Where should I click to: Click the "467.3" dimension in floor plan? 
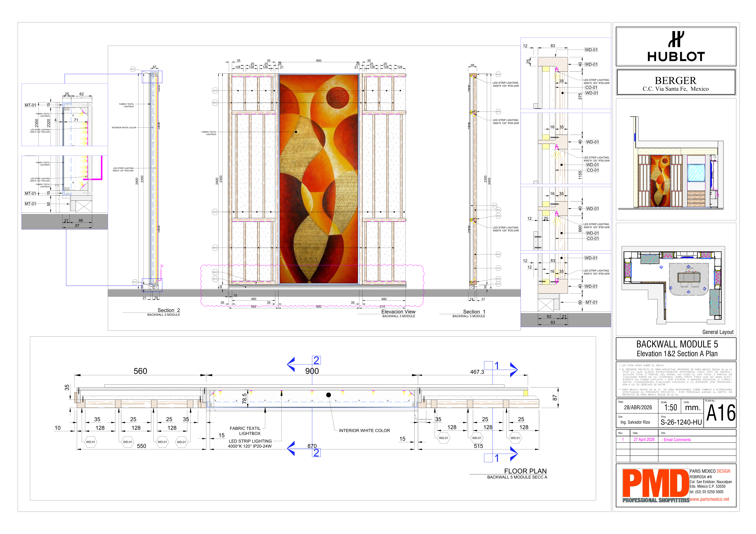(477, 372)
